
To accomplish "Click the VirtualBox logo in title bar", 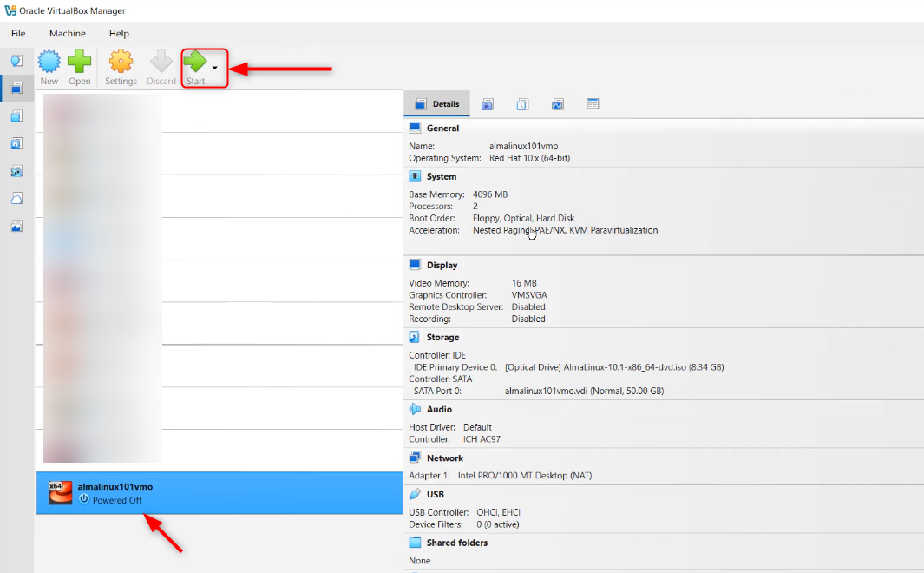I will pyautogui.click(x=10, y=10).
